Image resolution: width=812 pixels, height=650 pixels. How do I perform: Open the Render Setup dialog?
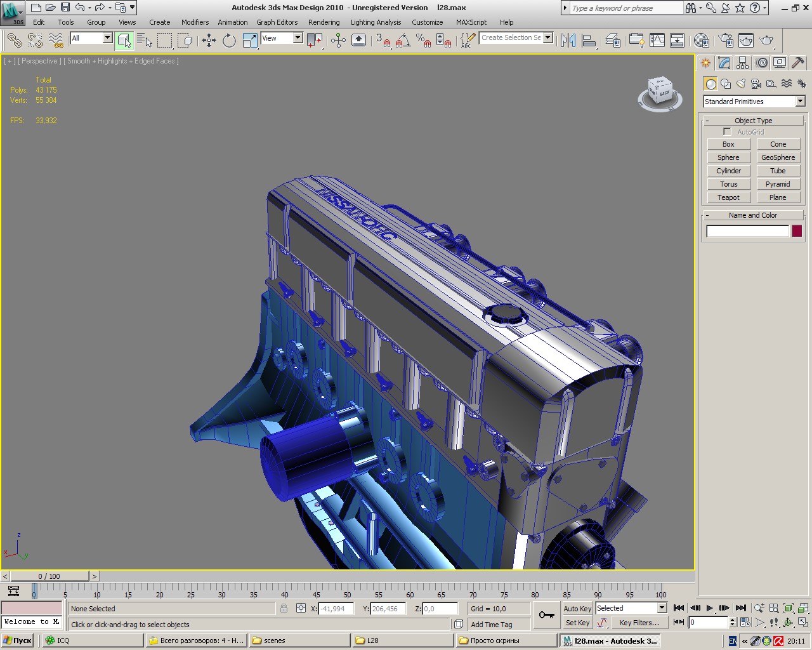726,41
